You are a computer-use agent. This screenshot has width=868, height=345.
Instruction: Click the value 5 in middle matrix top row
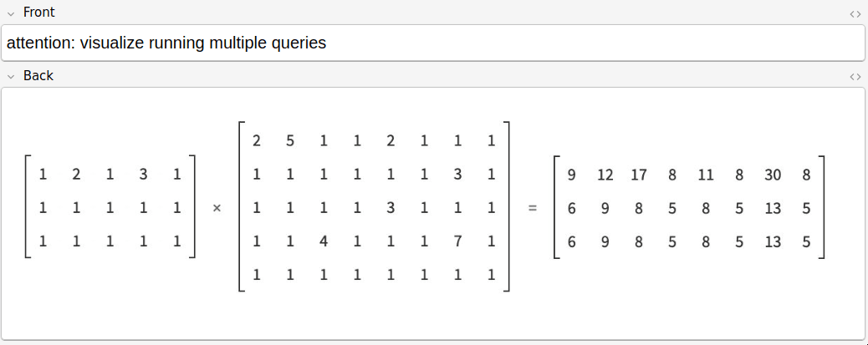tap(290, 141)
